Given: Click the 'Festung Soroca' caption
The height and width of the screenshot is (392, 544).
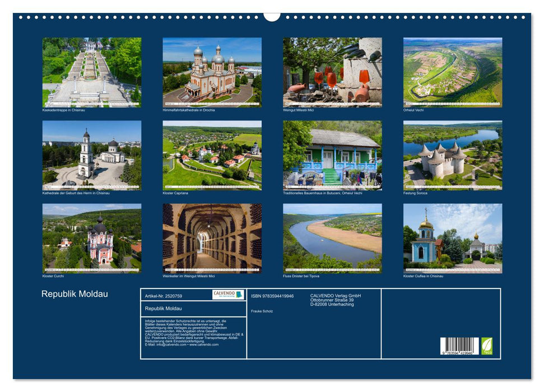Looking at the screenshot, I should pyautogui.click(x=415, y=193).
